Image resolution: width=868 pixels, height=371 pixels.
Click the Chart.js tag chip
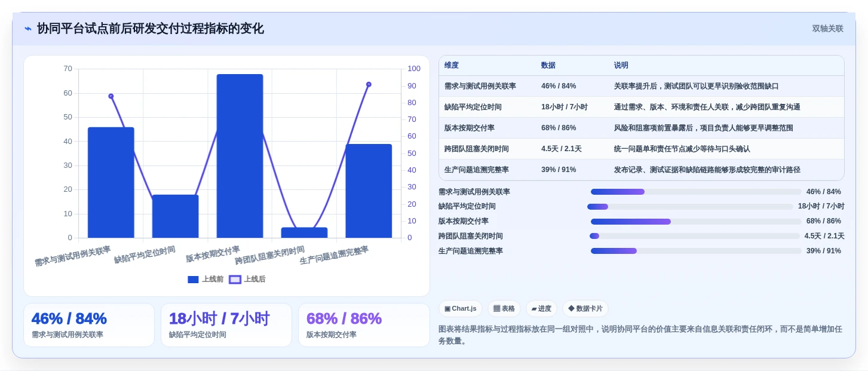(460, 308)
